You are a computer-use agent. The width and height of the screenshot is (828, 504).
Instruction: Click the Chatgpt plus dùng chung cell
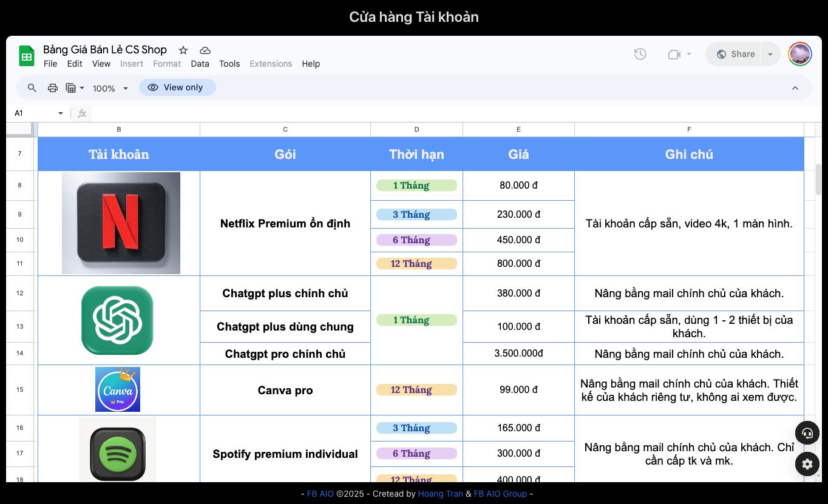coord(285,327)
